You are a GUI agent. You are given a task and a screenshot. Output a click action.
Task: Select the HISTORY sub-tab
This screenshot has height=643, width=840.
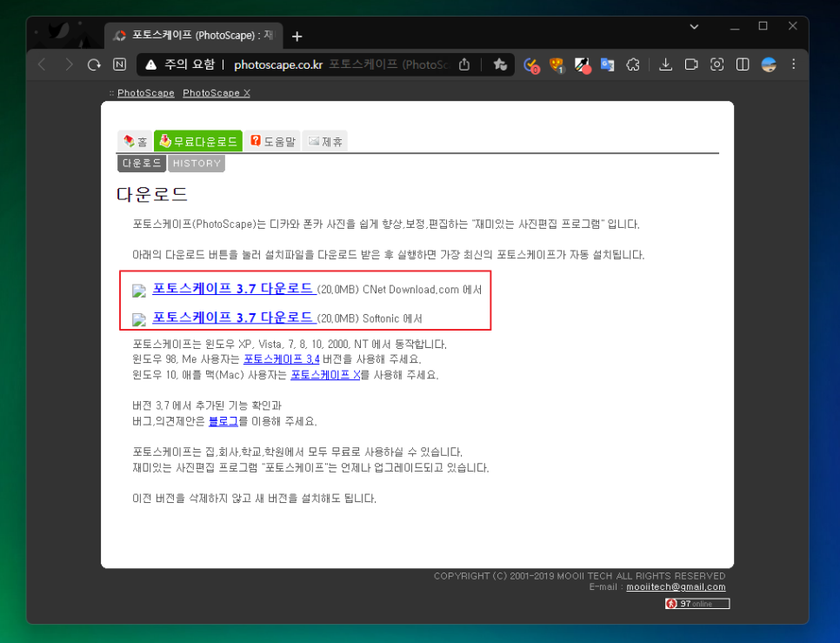coord(197,164)
